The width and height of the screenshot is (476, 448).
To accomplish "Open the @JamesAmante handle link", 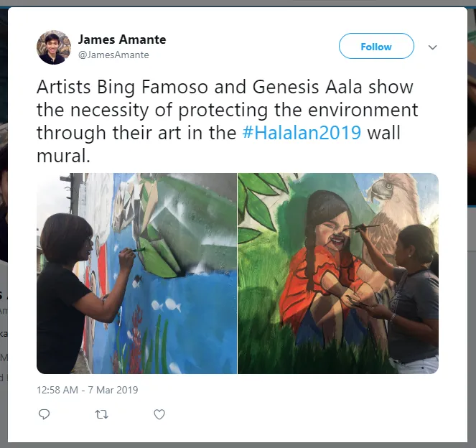I will [113, 55].
